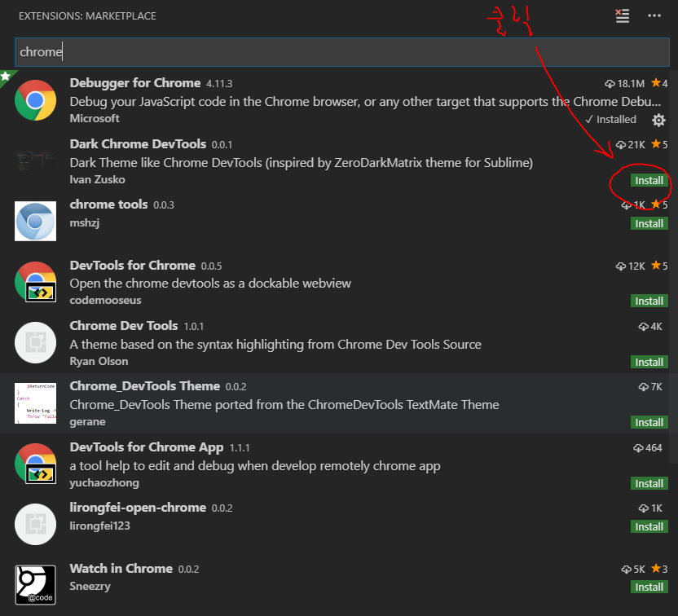This screenshot has height=616, width=678.
Task: Click the gerane publisher name
Action: tap(87, 422)
